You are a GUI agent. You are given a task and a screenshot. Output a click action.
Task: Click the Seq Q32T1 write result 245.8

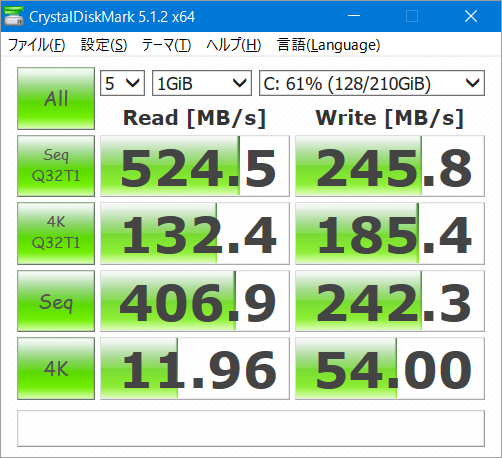point(390,166)
